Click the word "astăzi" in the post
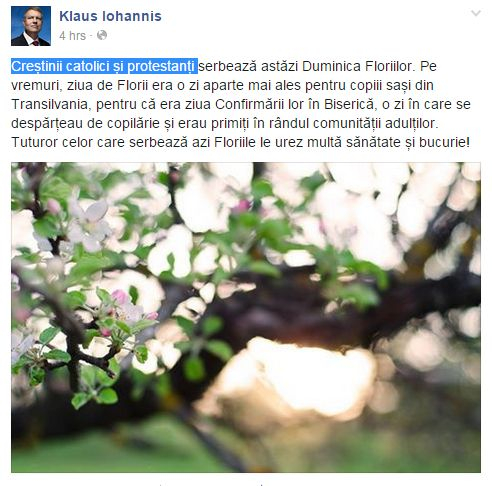This screenshot has width=492, height=486. tap(279, 66)
